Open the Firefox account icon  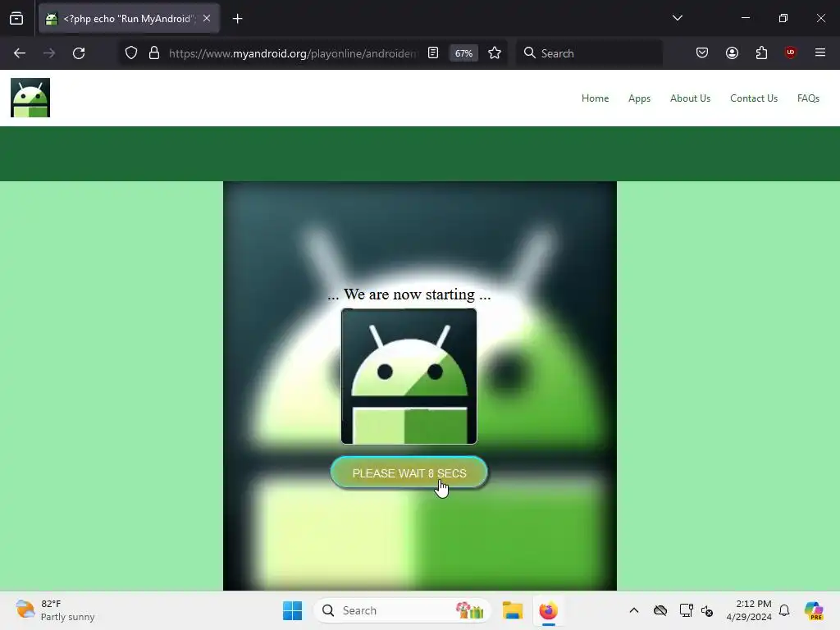[732, 53]
